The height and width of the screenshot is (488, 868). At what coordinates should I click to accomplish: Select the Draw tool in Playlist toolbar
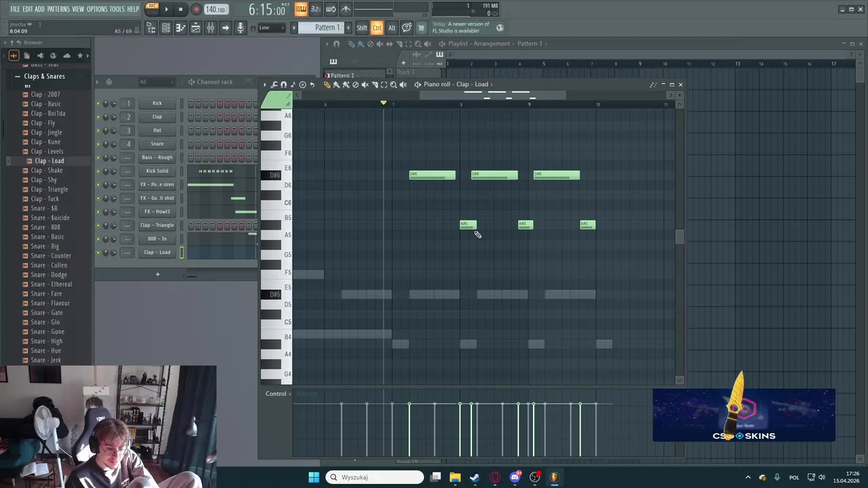pos(351,43)
